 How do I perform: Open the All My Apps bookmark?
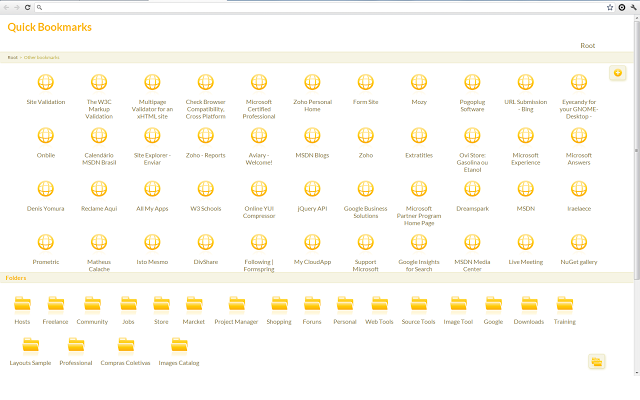[152, 196]
